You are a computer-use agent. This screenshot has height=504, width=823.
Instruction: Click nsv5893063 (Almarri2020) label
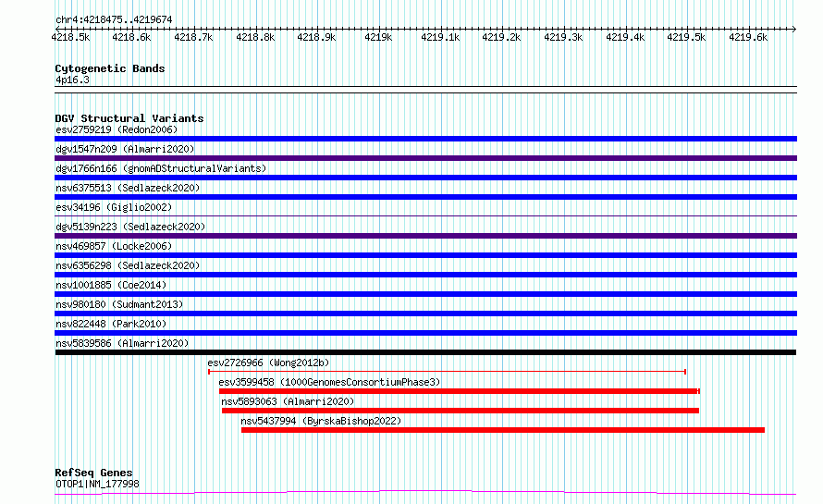(x=288, y=401)
